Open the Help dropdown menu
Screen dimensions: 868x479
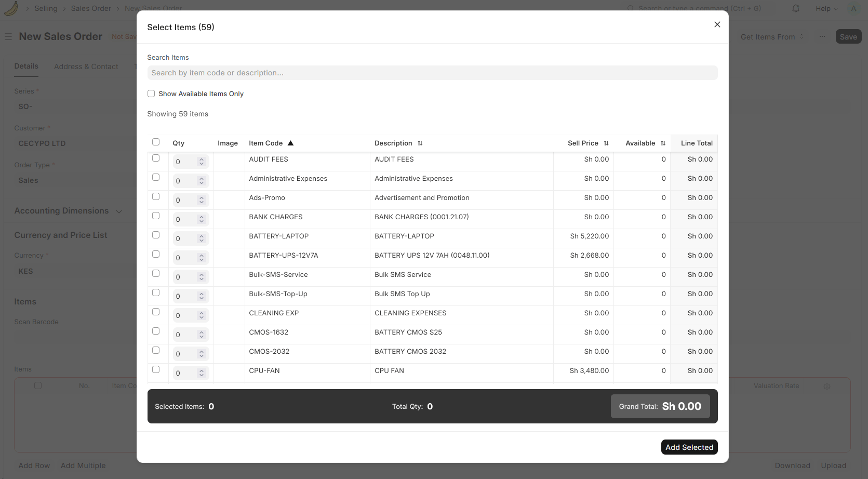click(826, 8)
